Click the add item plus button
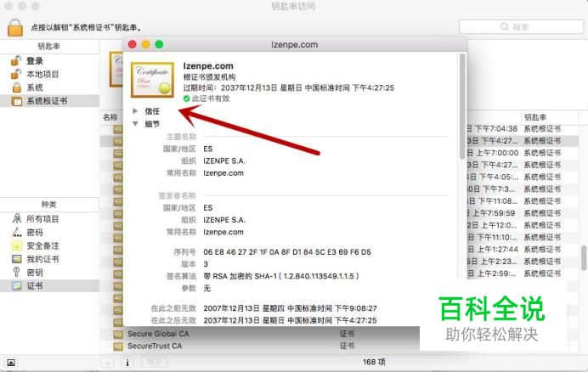Screen dimensions: 588x372 coord(108,363)
